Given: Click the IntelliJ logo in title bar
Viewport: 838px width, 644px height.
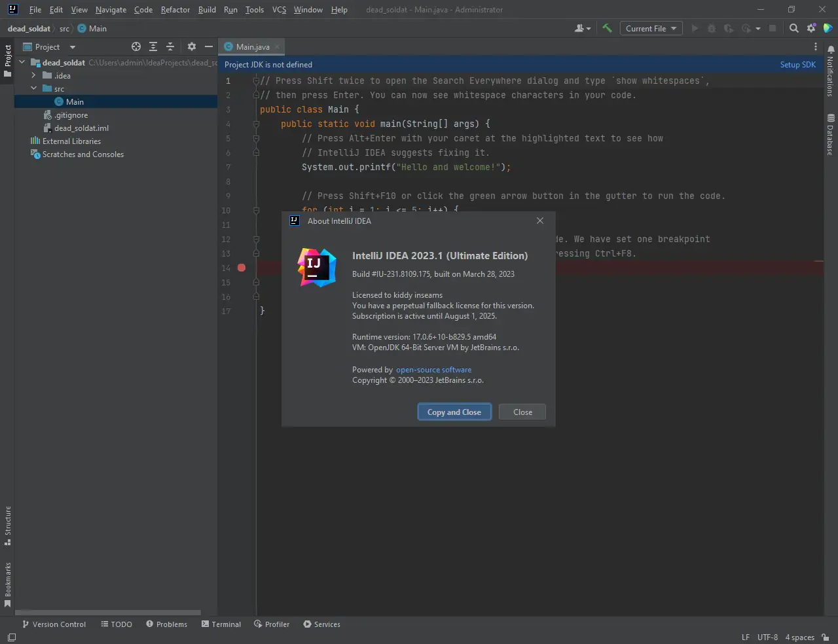Looking at the screenshot, I should [x=12, y=9].
